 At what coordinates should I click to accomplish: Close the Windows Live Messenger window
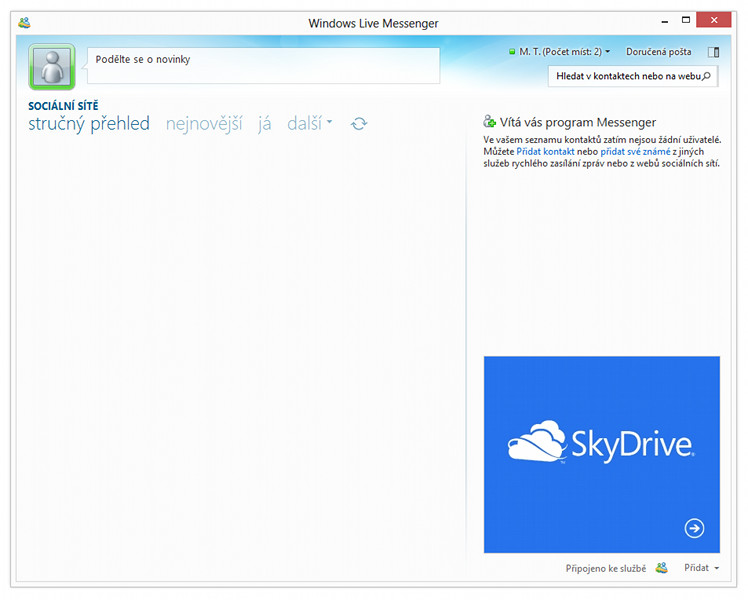(x=714, y=20)
